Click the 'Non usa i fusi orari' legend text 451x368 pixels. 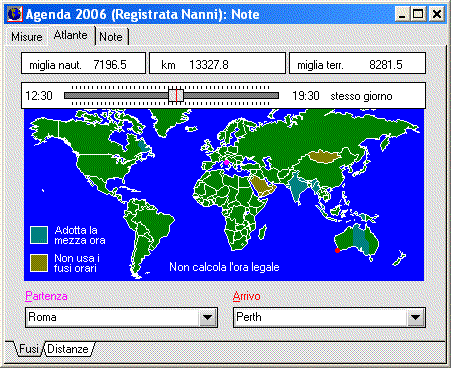click(77, 263)
